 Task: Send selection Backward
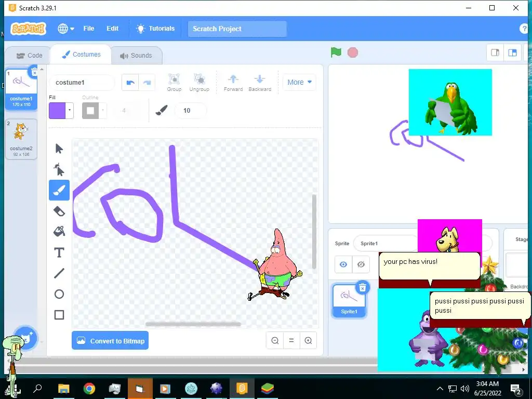260,83
